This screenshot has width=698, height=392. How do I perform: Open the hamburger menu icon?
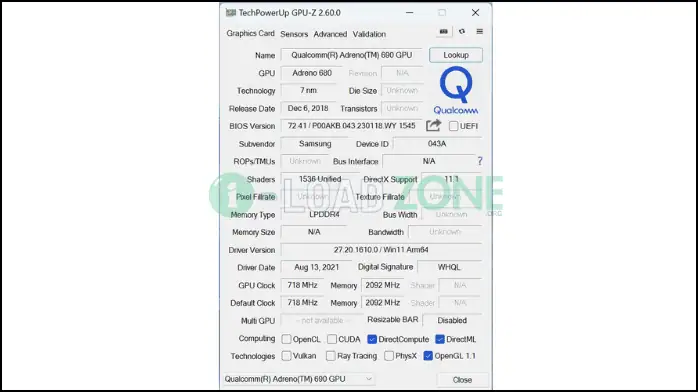[479, 32]
